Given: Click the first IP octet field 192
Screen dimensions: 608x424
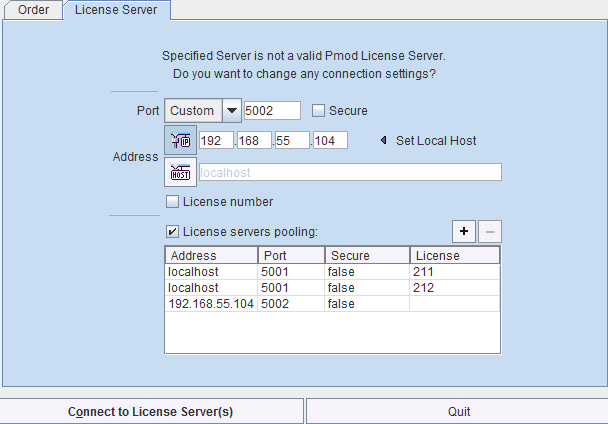Looking at the screenshot, I should click(216, 140).
